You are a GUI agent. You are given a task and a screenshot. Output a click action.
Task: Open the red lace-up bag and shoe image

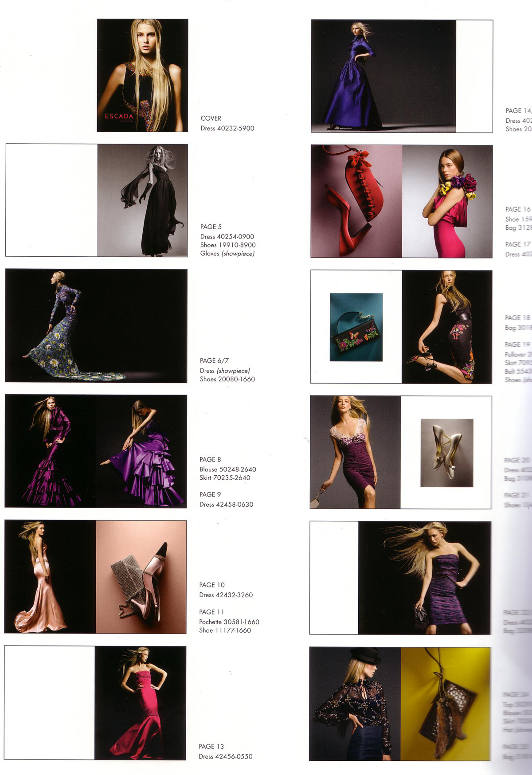click(x=356, y=201)
